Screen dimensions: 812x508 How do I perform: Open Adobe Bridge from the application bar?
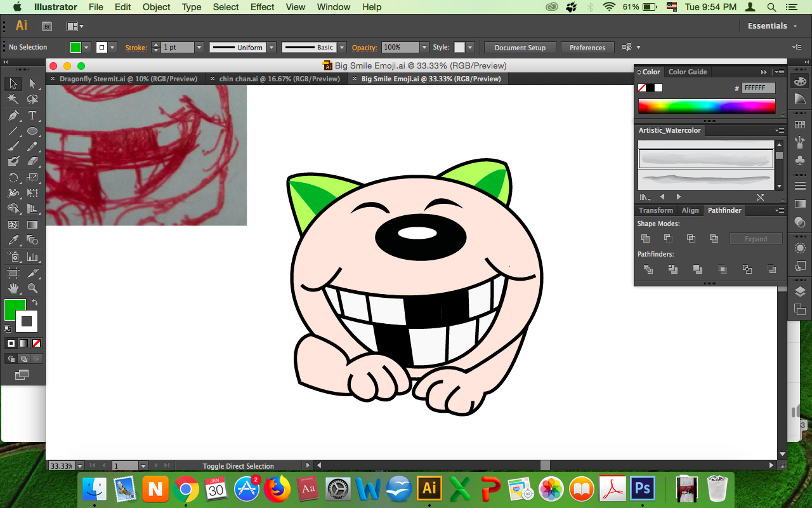click(47, 26)
